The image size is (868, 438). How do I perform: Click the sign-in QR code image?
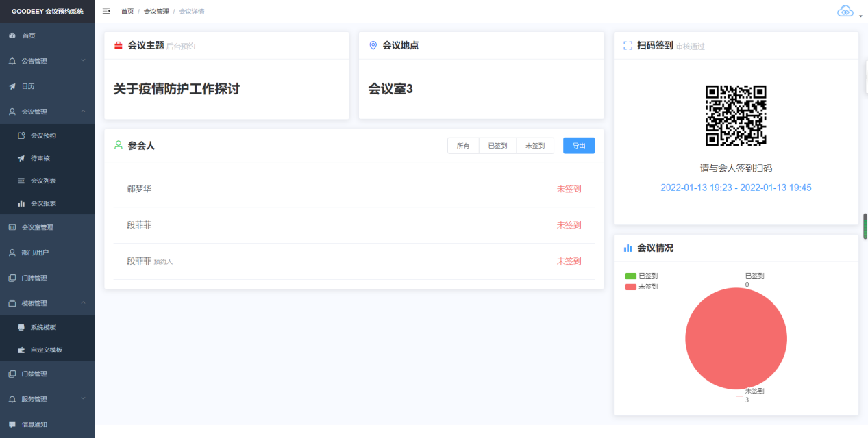click(x=736, y=116)
